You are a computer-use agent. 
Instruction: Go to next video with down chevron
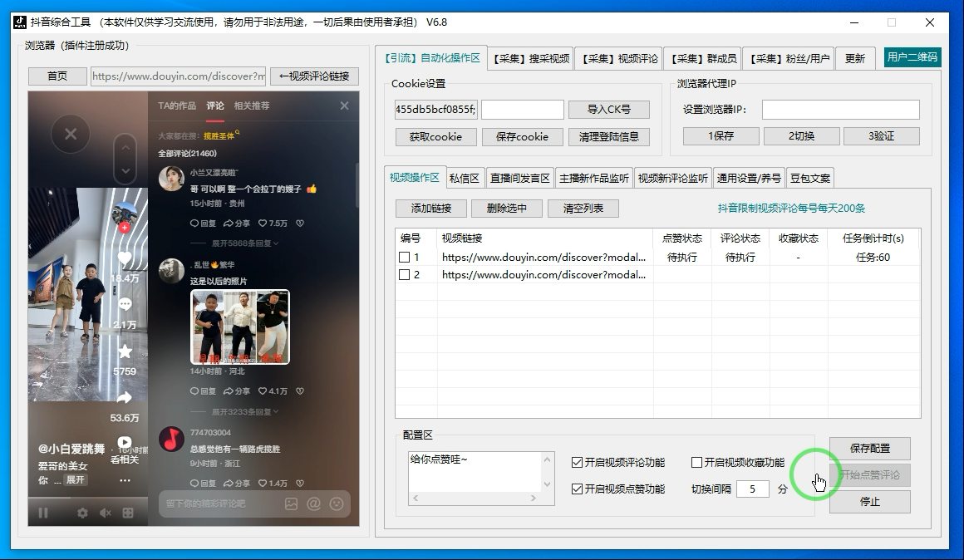click(125, 171)
